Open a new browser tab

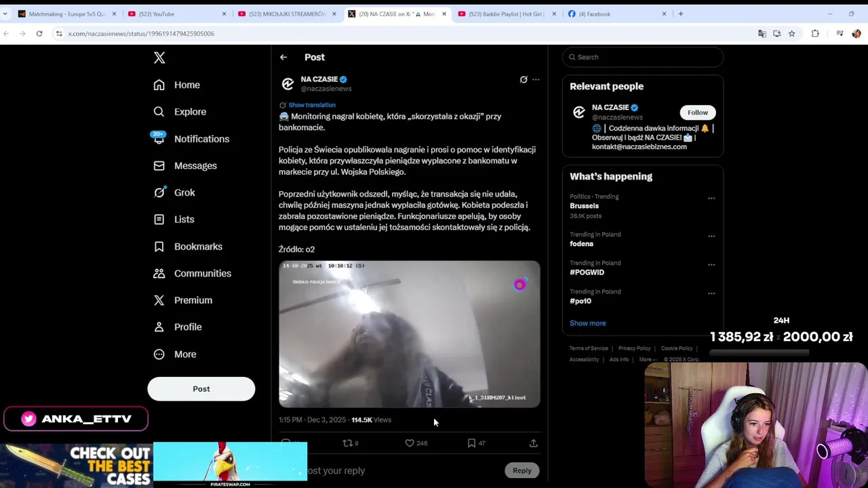pos(681,14)
